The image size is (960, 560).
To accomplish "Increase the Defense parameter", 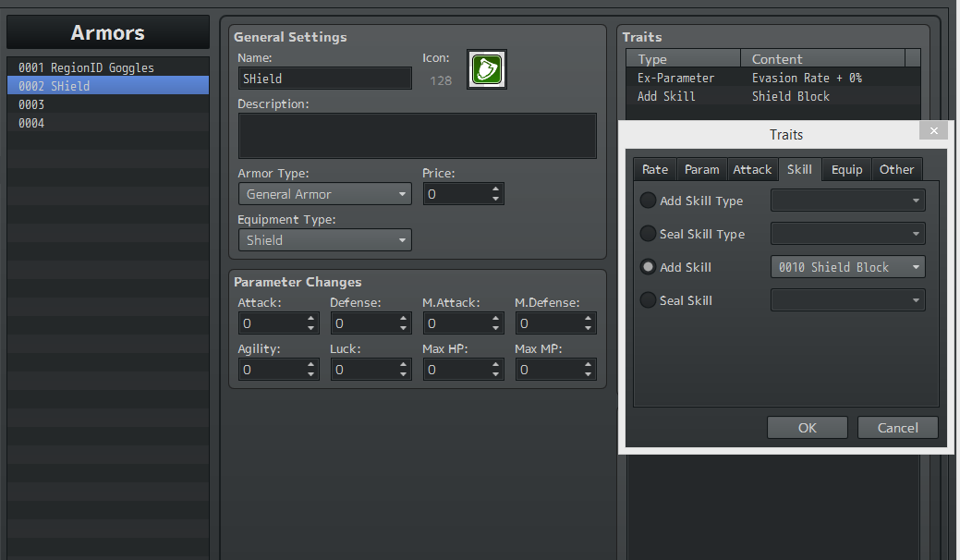I will pyautogui.click(x=403, y=318).
